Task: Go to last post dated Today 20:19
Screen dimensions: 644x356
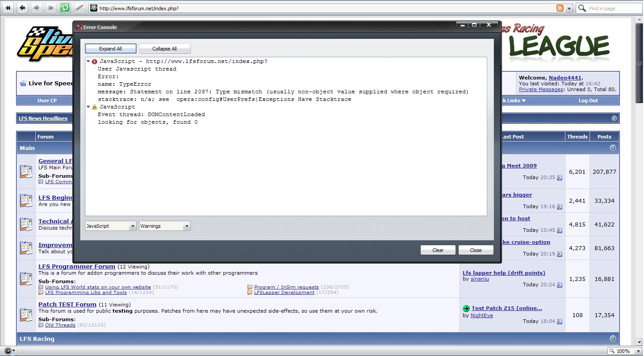Action: click(x=560, y=254)
